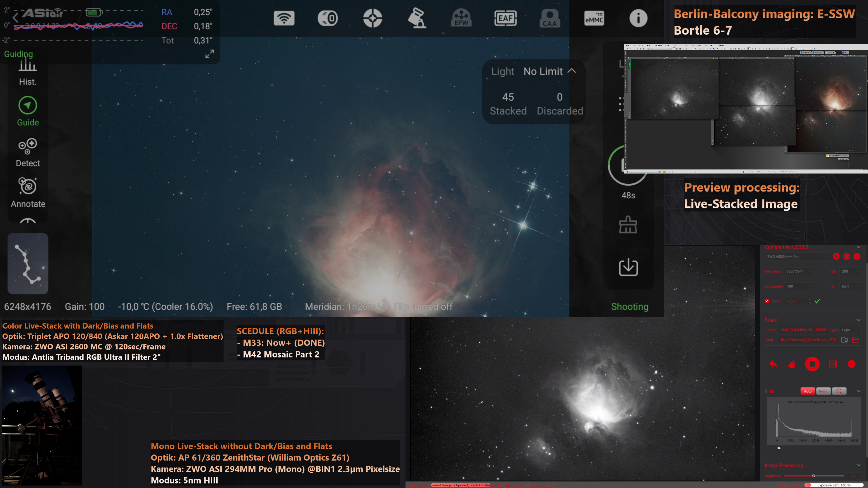Image resolution: width=868 pixels, height=488 pixels.
Task: Select the Annotate tool
Action: (x=28, y=193)
